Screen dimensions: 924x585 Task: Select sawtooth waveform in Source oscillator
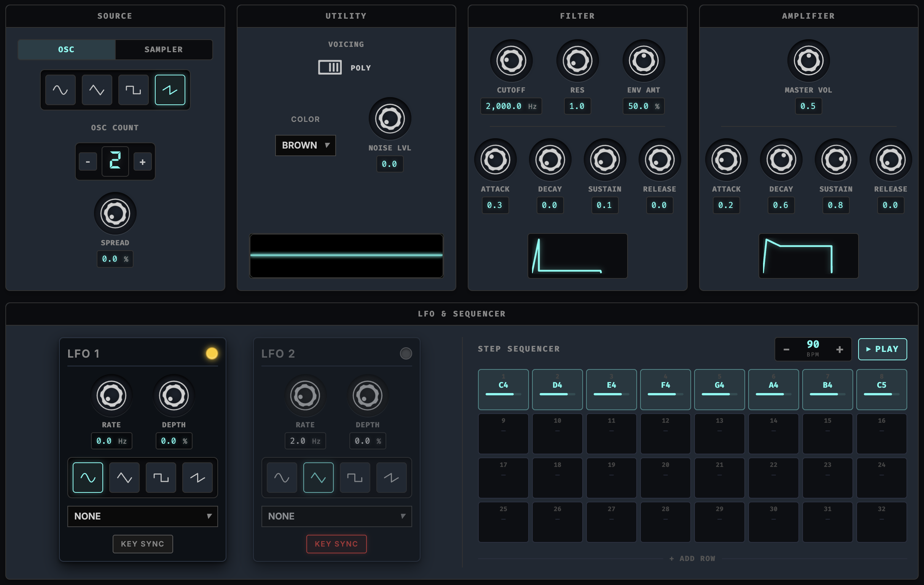pyautogui.click(x=170, y=90)
